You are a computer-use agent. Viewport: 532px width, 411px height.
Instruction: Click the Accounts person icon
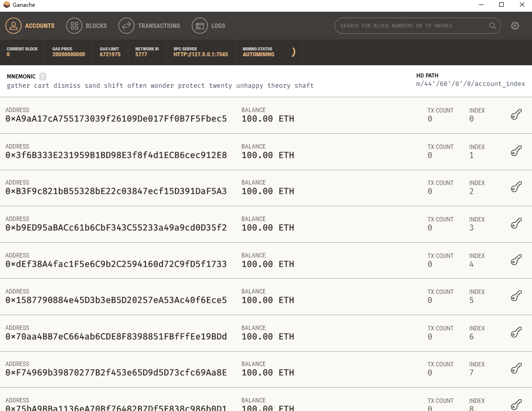(14, 26)
